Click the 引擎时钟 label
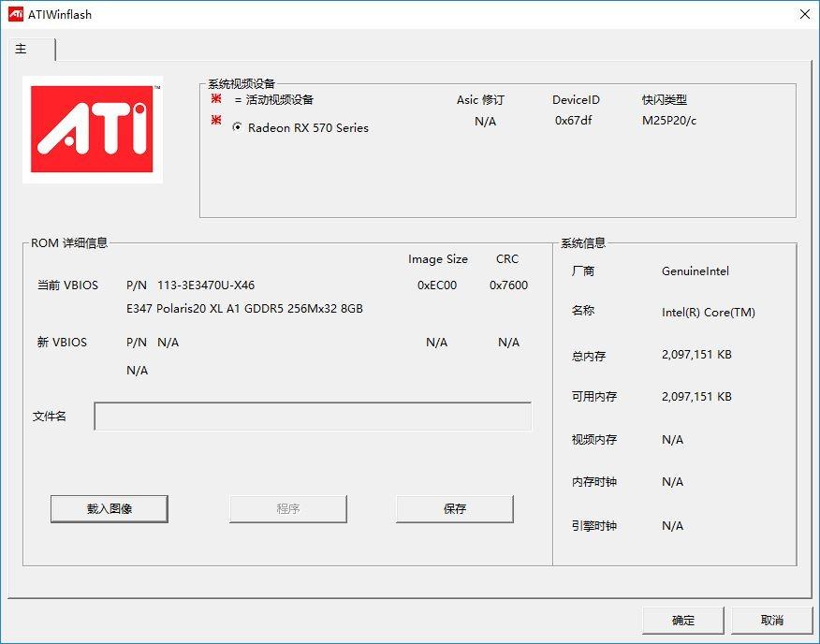 pyautogui.click(x=594, y=526)
